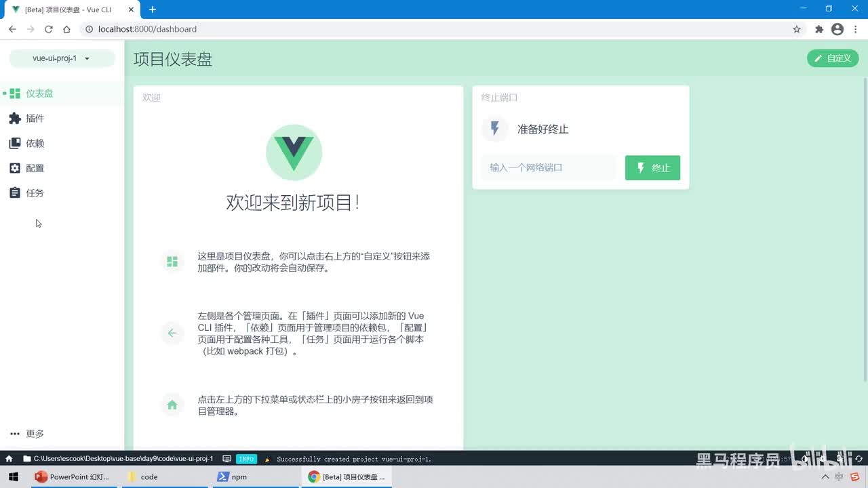The image size is (868, 488).
Task: Open a new browser tab
Action: tap(153, 9)
